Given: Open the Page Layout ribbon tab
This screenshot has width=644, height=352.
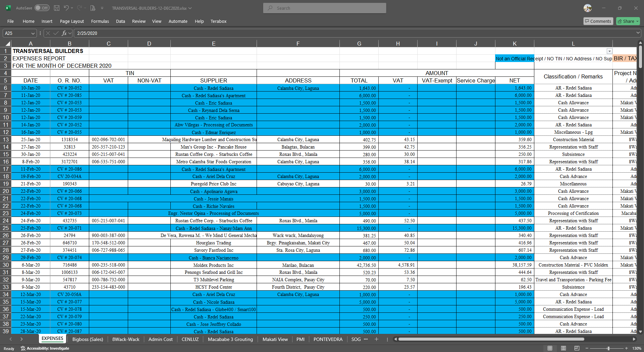Looking at the screenshot, I should pyautogui.click(x=72, y=21).
